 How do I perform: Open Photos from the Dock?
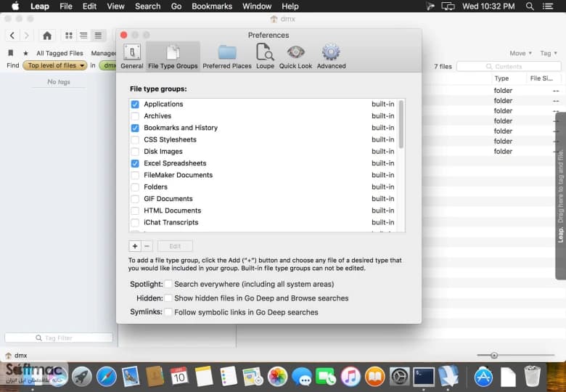277,377
